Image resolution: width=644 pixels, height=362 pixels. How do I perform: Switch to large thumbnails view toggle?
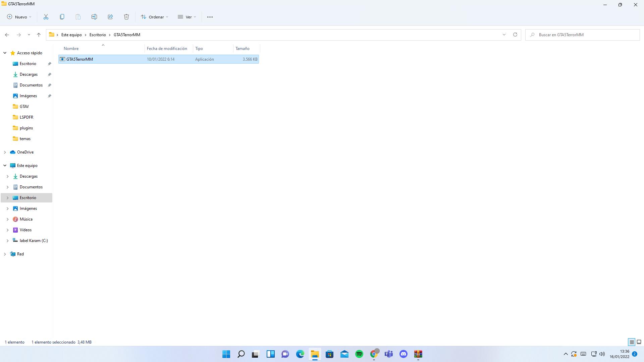point(639,342)
